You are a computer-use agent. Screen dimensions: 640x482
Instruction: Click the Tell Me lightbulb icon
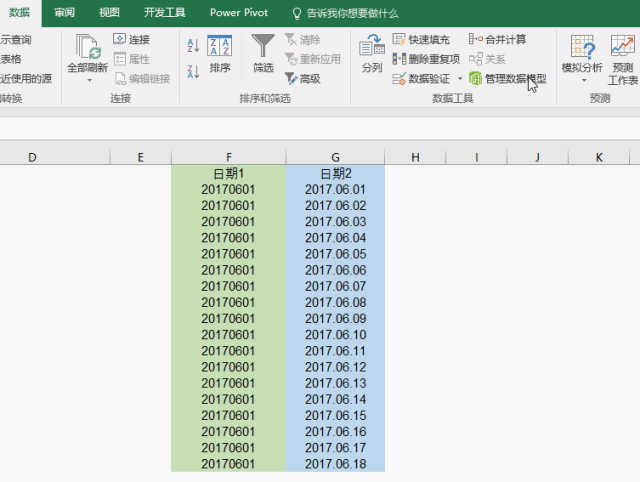pos(297,13)
